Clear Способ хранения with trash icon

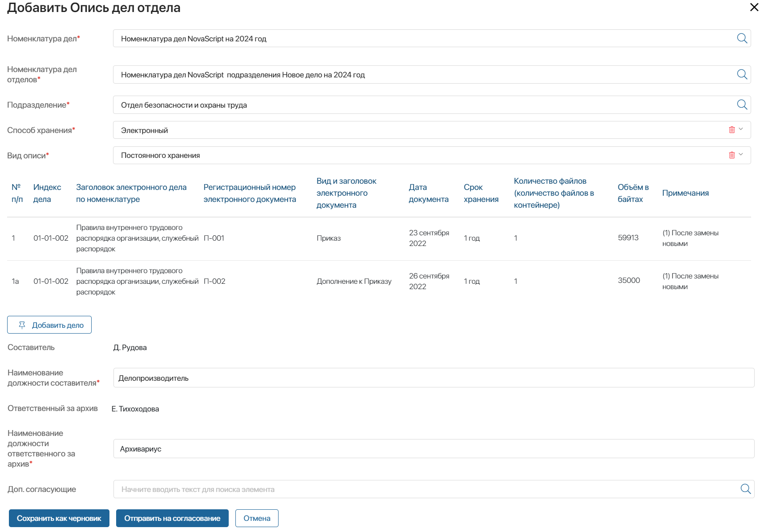[x=732, y=130]
